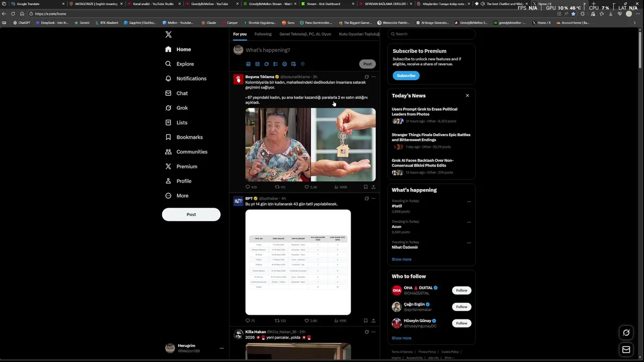Add a poll to the new post
Viewport: 644px width, 362px height.
pyautogui.click(x=275, y=64)
